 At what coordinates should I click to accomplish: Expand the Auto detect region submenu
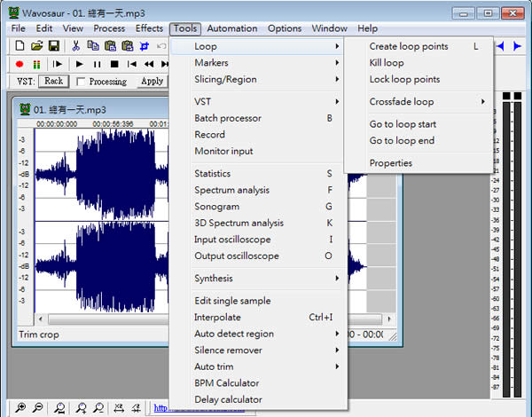(x=257, y=334)
